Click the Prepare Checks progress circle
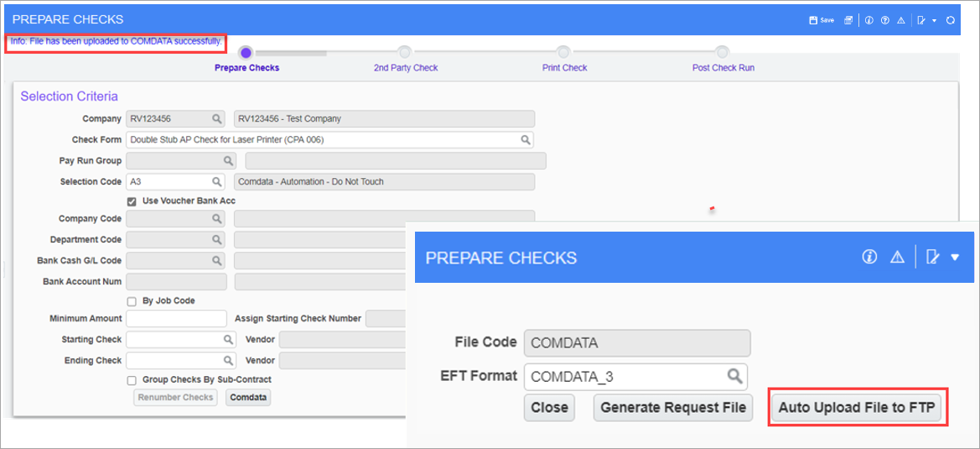Image resolution: width=980 pixels, height=449 pixels. click(246, 53)
